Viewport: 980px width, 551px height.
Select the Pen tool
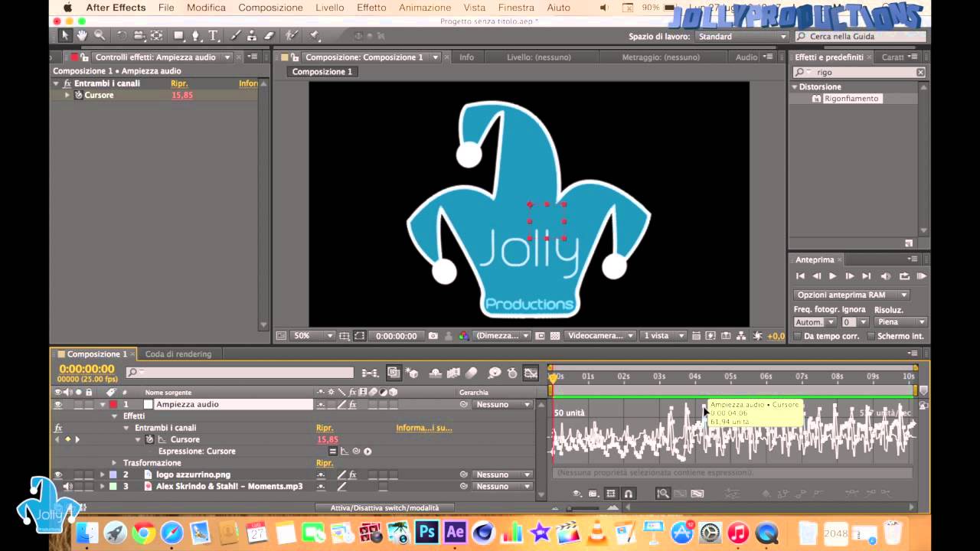click(196, 35)
